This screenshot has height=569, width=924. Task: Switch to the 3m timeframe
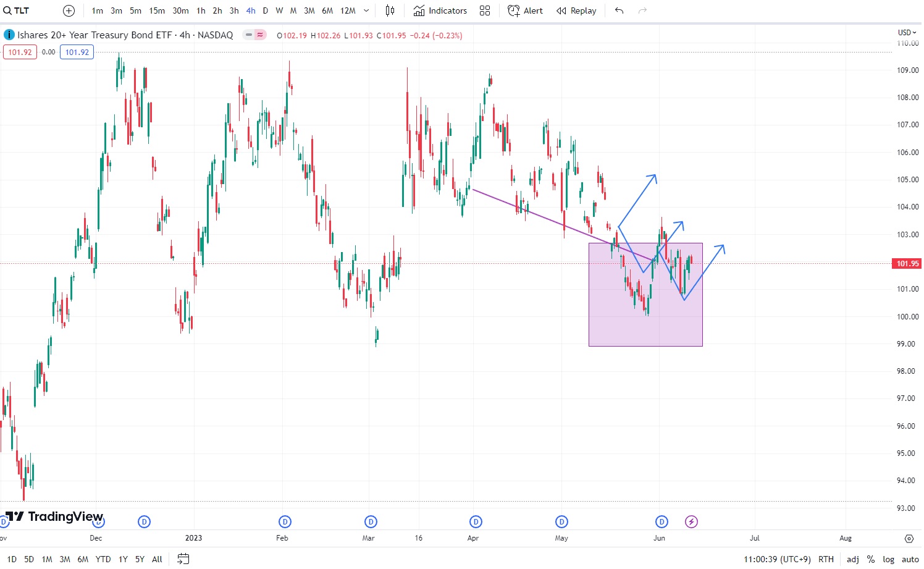tap(116, 11)
